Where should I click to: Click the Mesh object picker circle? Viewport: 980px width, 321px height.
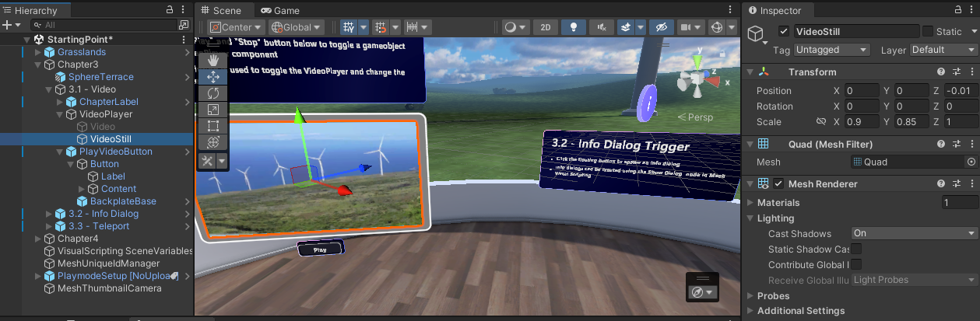(971, 162)
